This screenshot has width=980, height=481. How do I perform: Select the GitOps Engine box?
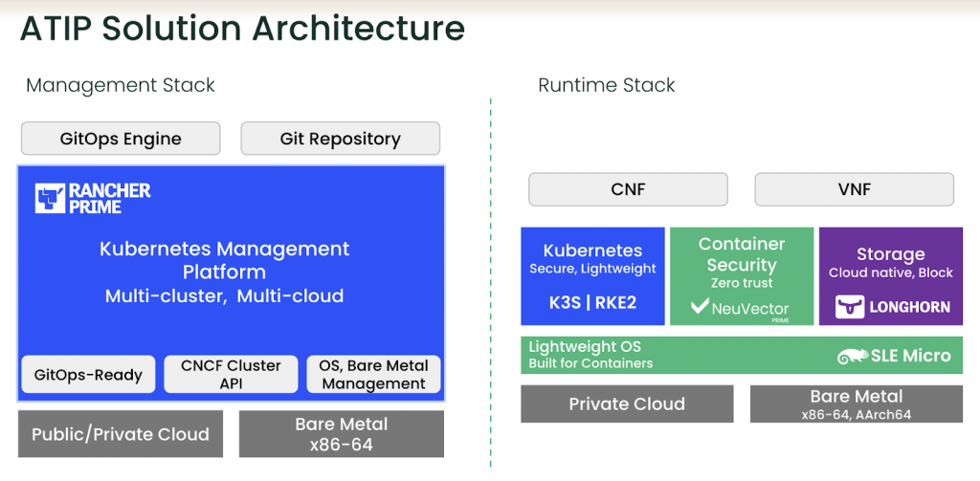pos(121,138)
